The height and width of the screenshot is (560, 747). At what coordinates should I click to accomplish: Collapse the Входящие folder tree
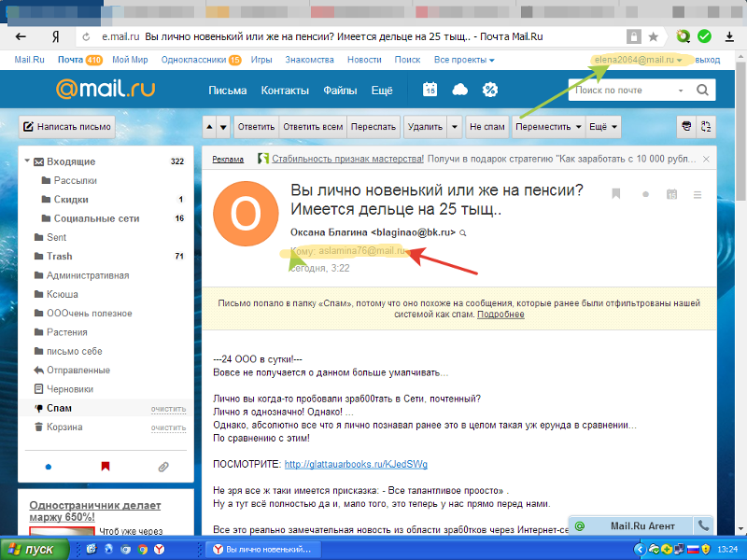point(27,161)
